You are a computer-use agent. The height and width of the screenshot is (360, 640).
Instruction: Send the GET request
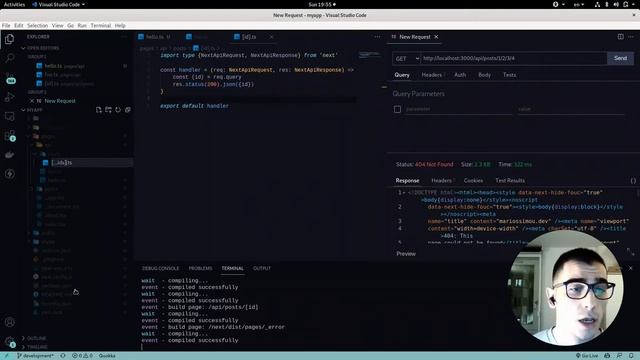620,58
